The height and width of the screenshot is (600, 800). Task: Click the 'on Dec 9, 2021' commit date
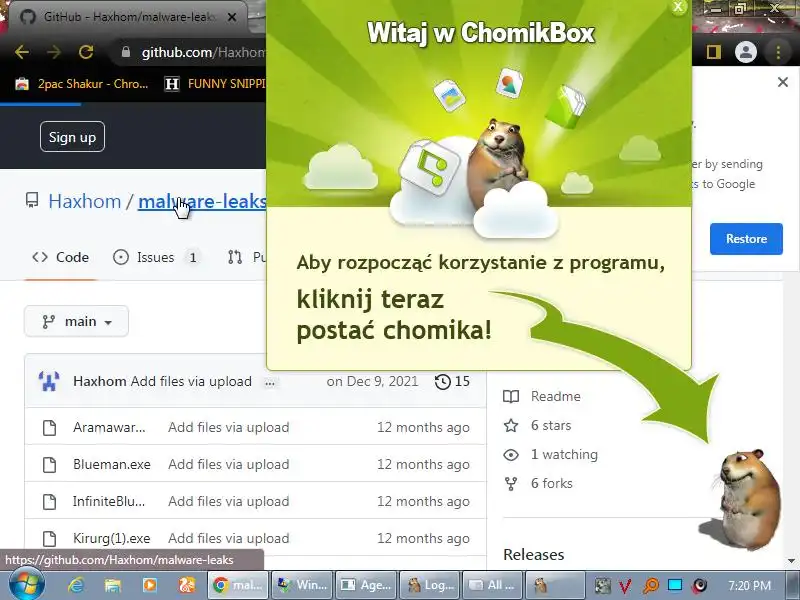(x=372, y=381)
